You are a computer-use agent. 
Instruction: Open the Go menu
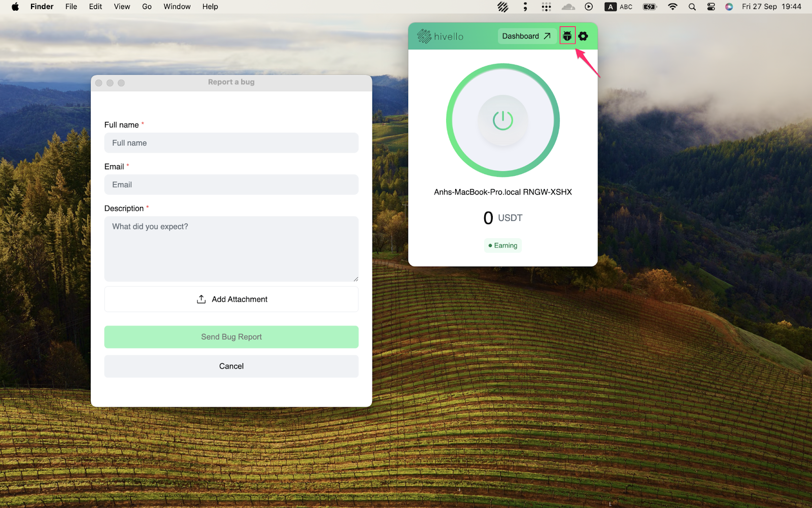pos(147,7)
